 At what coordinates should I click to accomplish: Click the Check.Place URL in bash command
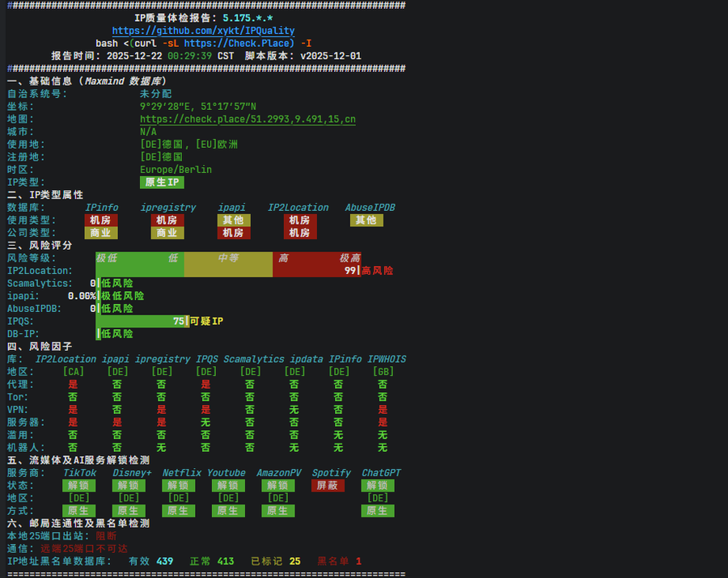coord(239,43)
